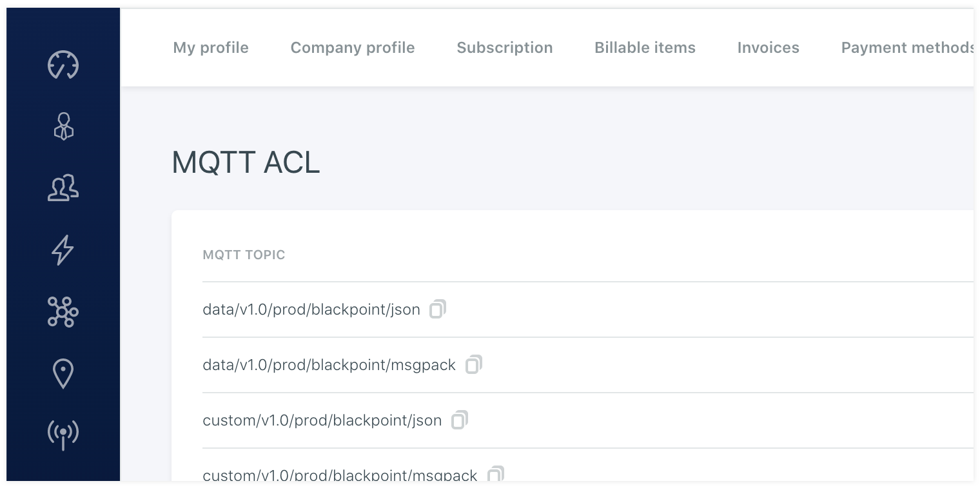980x490 pixels.
Task: Copy the data/v1.0/prod/blackpoint/json topic
Action: [438, 309]
